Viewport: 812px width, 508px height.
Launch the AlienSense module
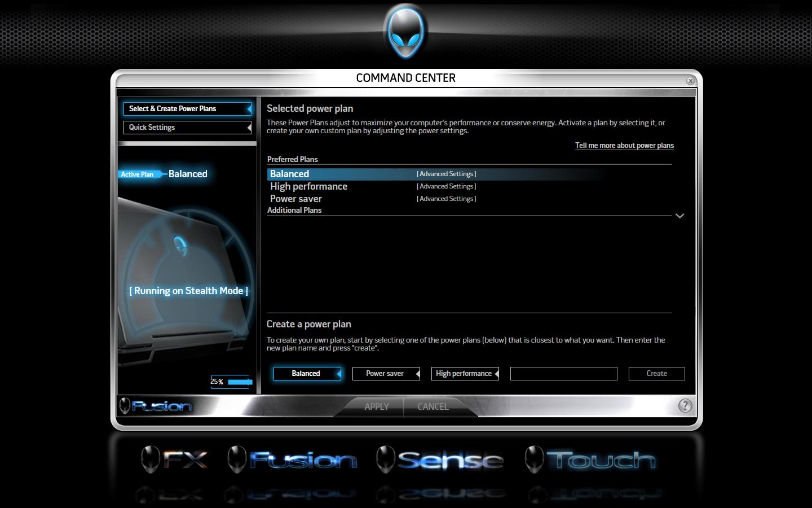coord(440,459)
